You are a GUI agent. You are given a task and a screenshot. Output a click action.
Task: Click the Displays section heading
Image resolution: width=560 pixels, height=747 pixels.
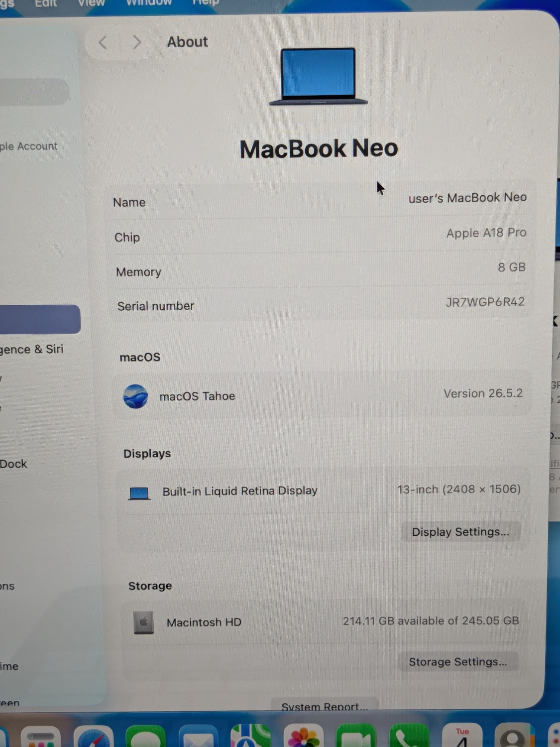(x=147, y=454)
